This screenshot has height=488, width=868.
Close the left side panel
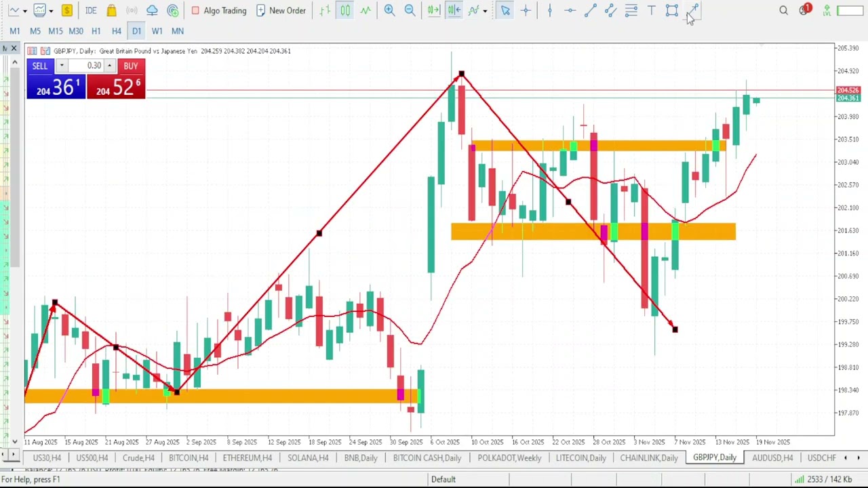coord(14,48)
